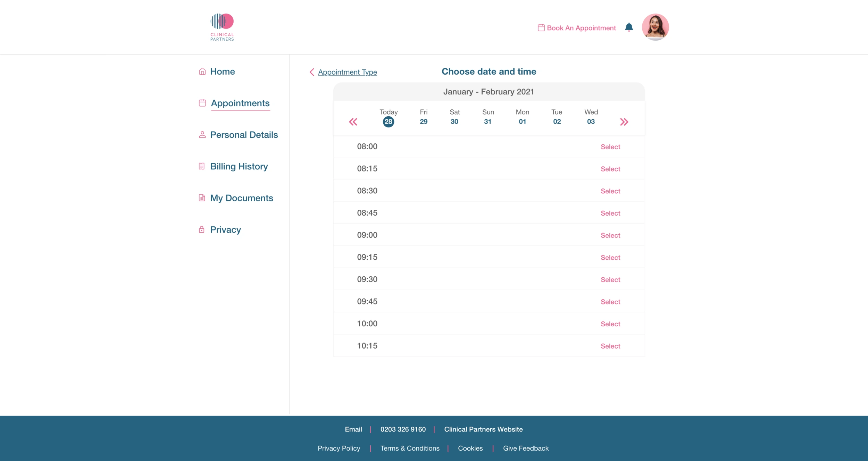The image size is (868, 461).
Task: Select the 09:00 time slot
Action: (x=610, y=235)
